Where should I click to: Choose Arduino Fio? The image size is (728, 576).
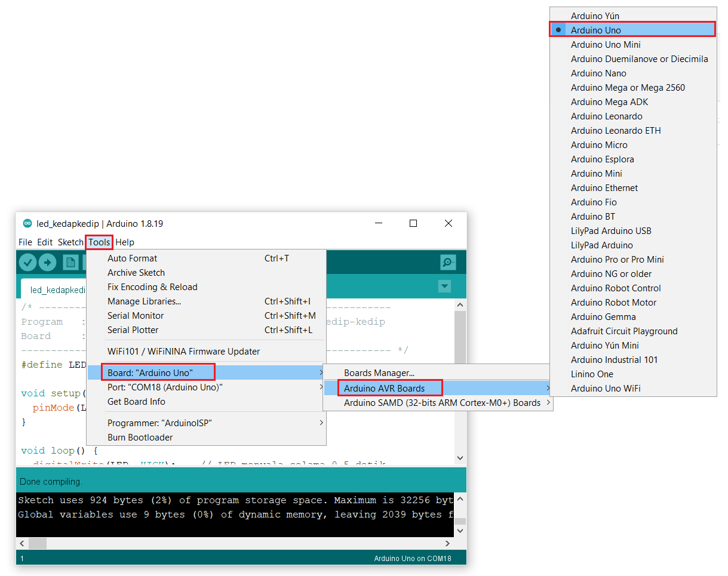click(633, 202)
